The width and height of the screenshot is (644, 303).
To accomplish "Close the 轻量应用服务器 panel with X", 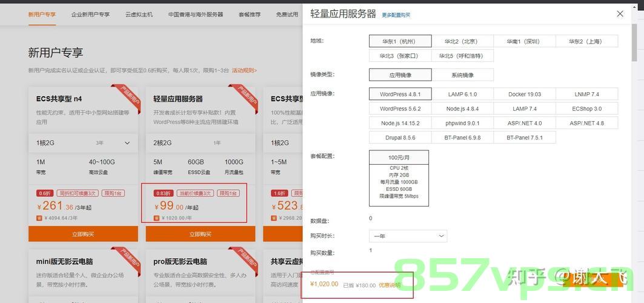I will [x=620, y=14].
